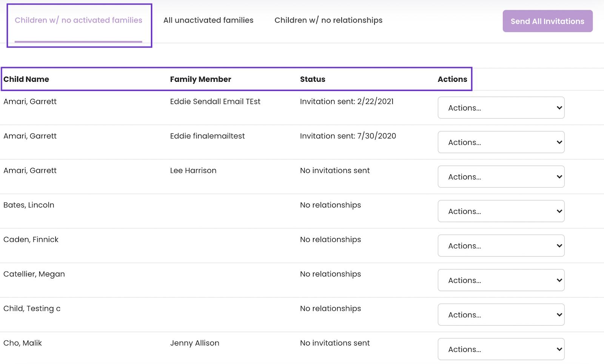
Task: Click Invitation sent: 2/22/2021 status text
Action: coord(347,101)
